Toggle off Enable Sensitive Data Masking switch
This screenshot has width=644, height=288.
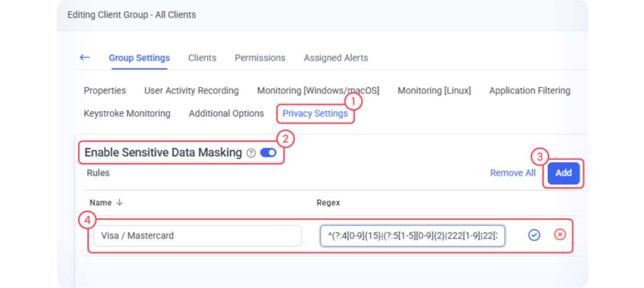[x=268, y=153]
